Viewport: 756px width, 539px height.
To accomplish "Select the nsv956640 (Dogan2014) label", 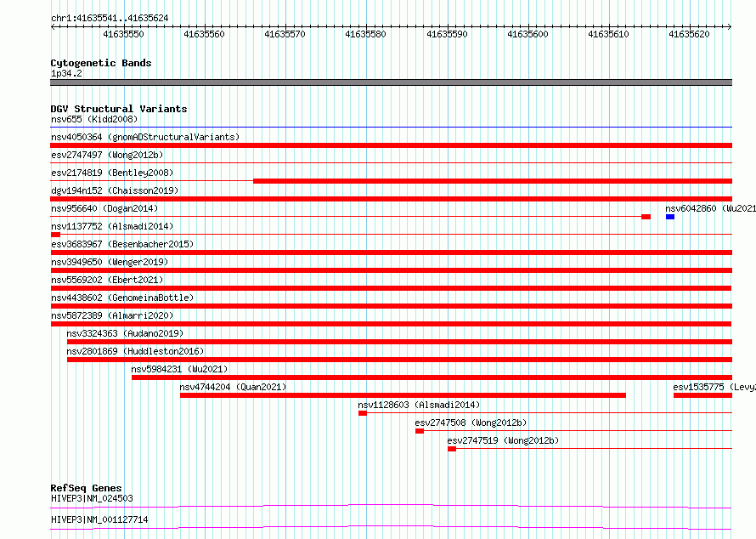I will (104, 208).
